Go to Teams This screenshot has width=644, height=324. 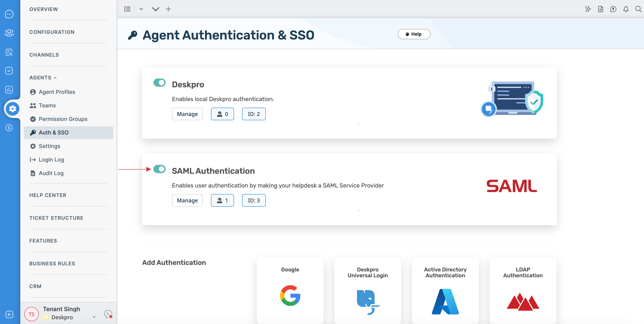coord(69,106)
